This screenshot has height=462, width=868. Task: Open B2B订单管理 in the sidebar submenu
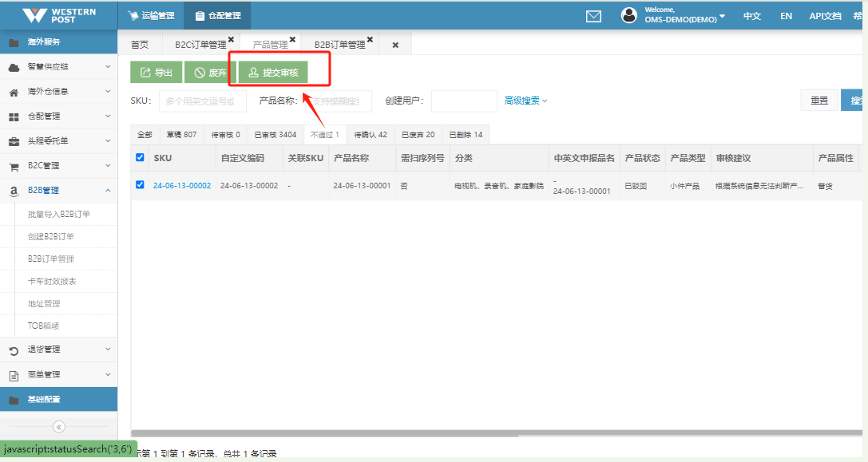[51, 259]
